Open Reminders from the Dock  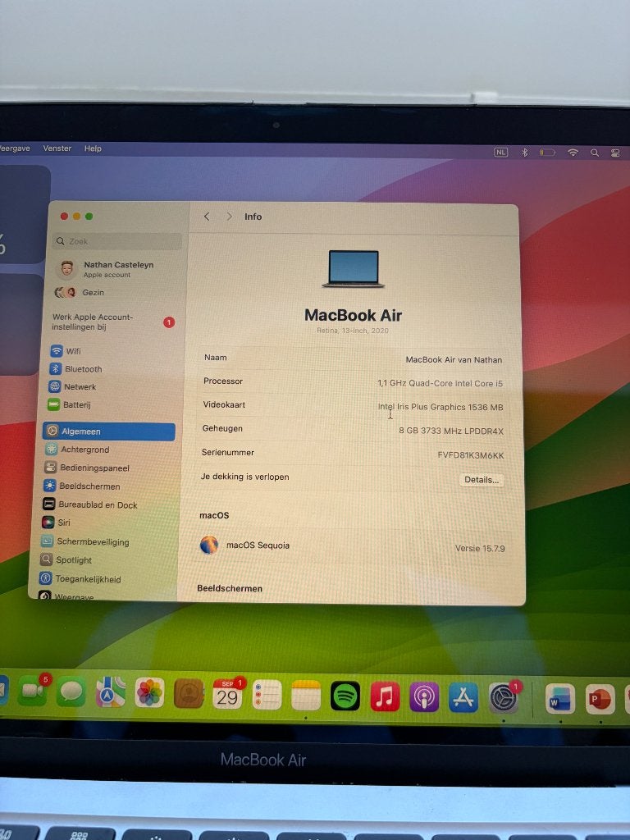coord(267,694)
